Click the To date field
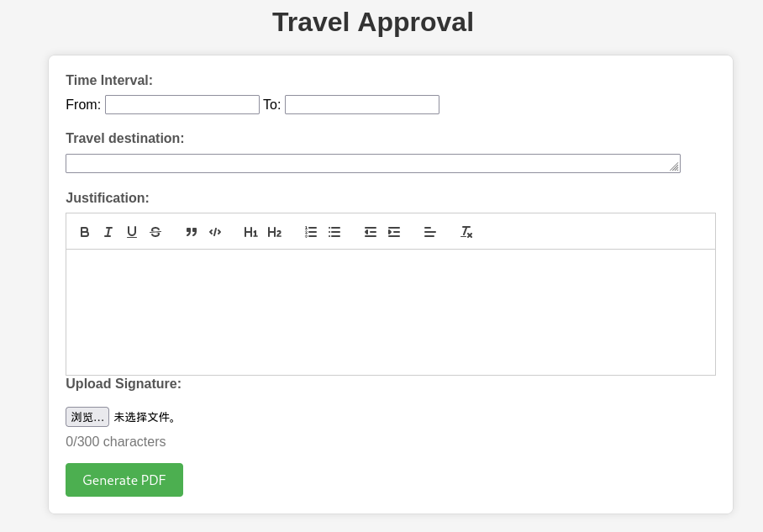Image resolution: width=763 pixels, height=532 pixels. [362, 105]
